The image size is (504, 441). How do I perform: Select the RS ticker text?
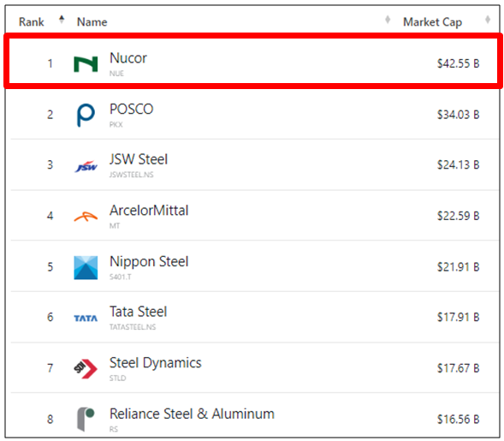pyautogui.click(x=114, y=429)
